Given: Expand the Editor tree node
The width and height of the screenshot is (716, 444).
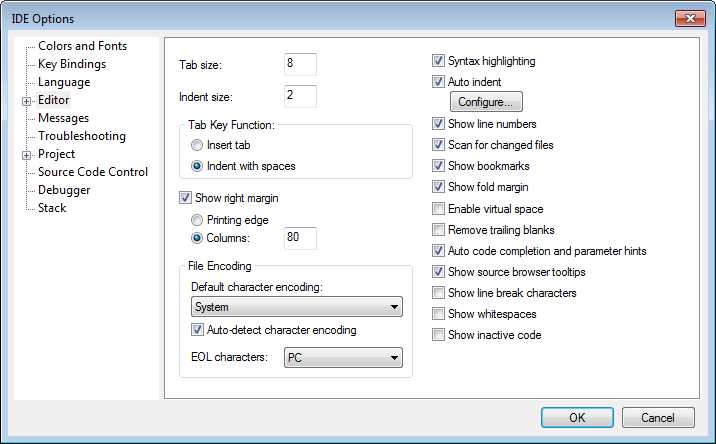Looking at the screenshot, I should (x=27, y=101).
